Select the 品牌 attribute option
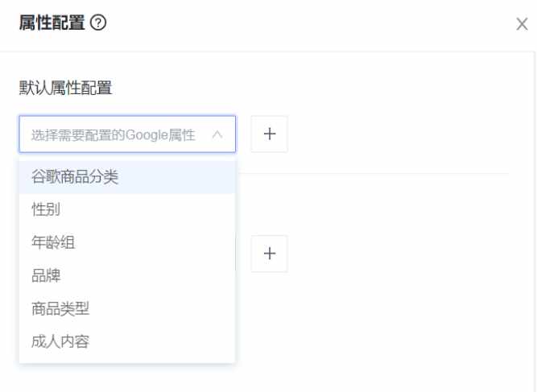 click(46, 275)
